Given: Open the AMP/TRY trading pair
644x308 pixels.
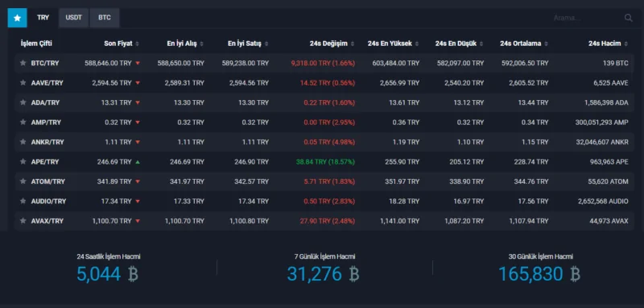Looking at the screenshot, I should pyautogui.click(x=46, y=123).
